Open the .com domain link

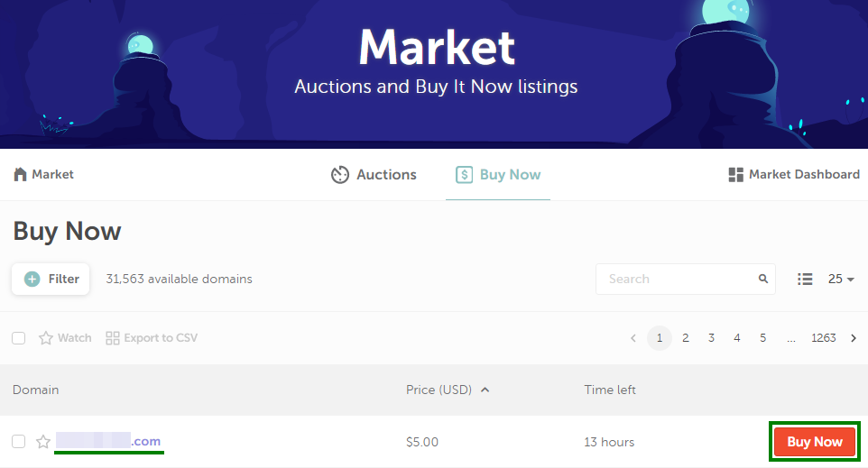point(108,441)
